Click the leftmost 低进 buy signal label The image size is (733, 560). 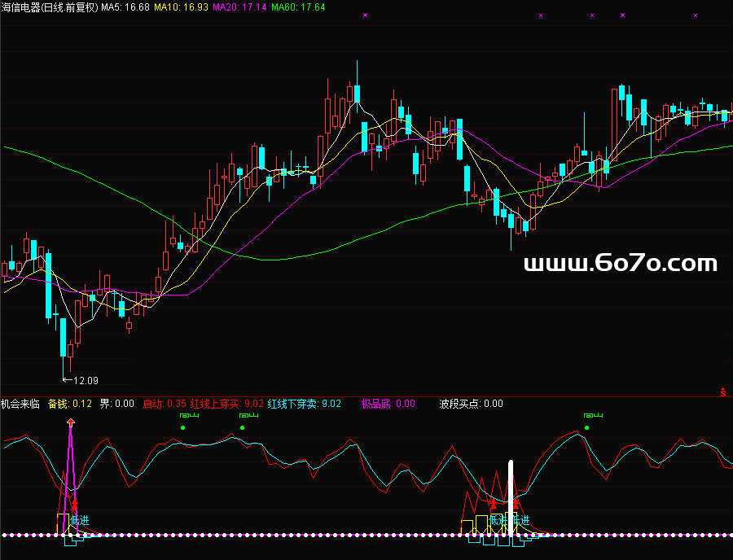[79, 520]
